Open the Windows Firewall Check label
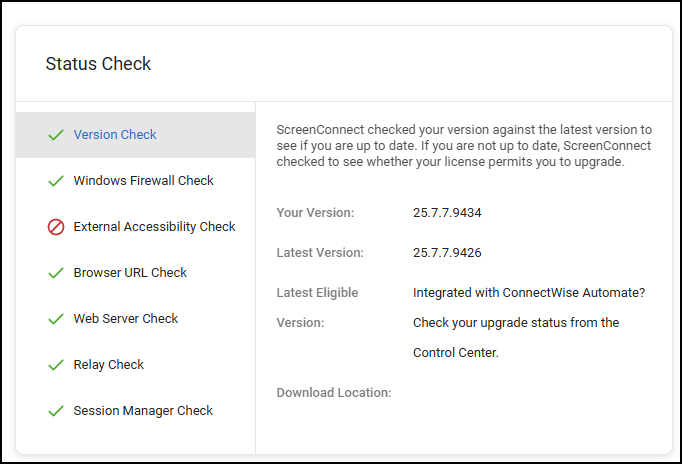 tap(143, 181)
